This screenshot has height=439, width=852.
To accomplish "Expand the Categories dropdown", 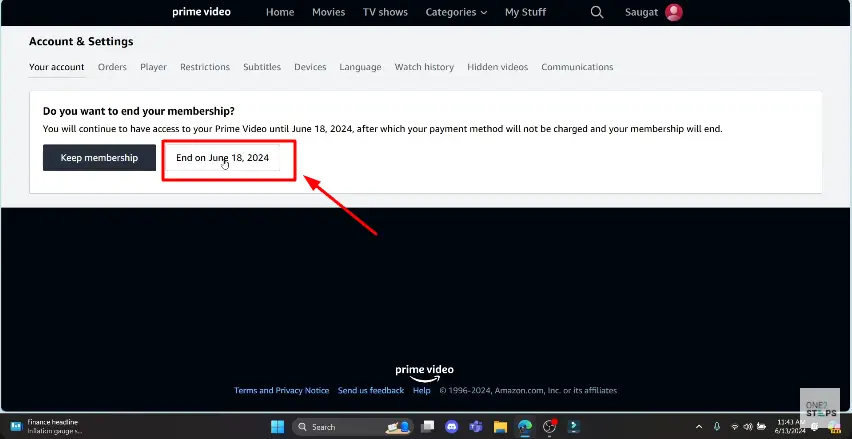I will (456, 12).
